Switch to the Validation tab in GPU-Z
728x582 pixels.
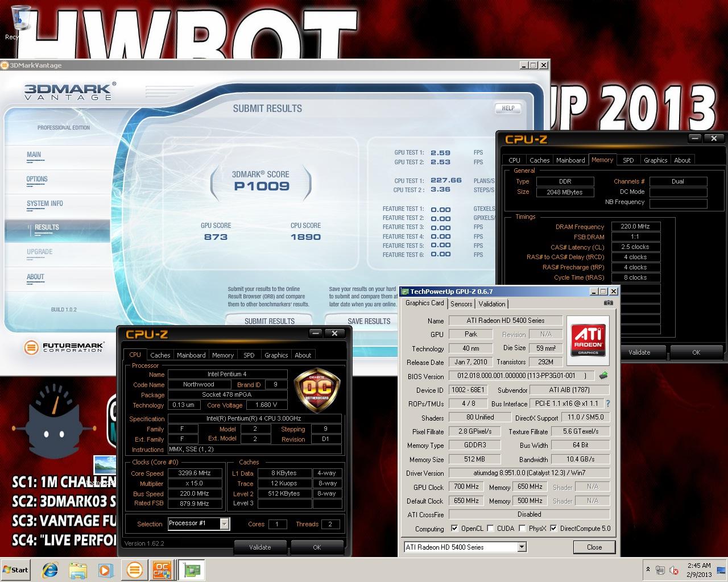[492, 304]
